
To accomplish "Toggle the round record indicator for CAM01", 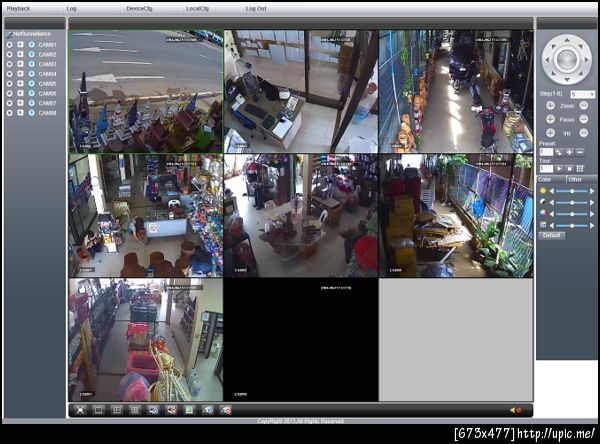I will pyautogui.click(x=10, y=45).
